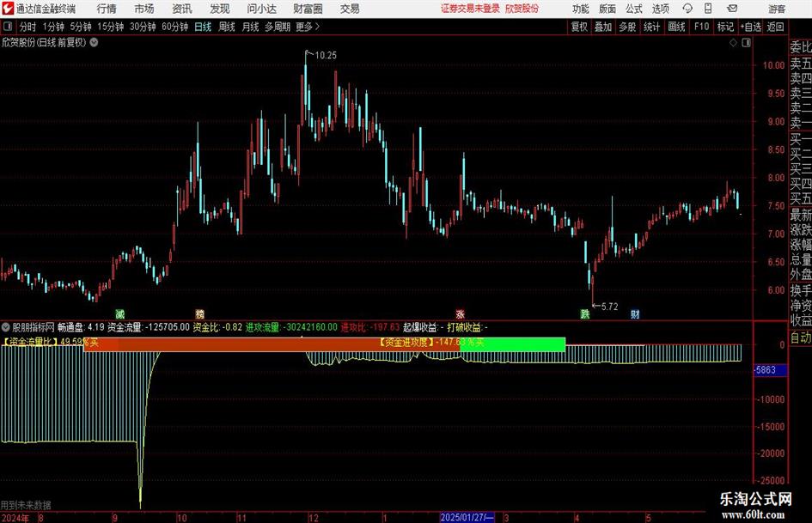812x523 pixels.
Task: Click the 多股 multi-stock button
Action: tap(627, 27)
